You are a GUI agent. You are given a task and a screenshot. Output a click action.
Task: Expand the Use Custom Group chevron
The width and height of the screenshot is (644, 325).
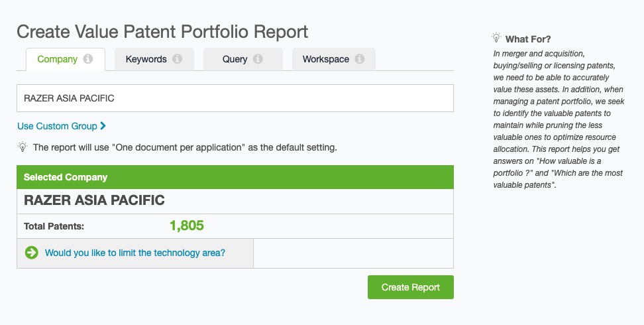tap(103, 126)
